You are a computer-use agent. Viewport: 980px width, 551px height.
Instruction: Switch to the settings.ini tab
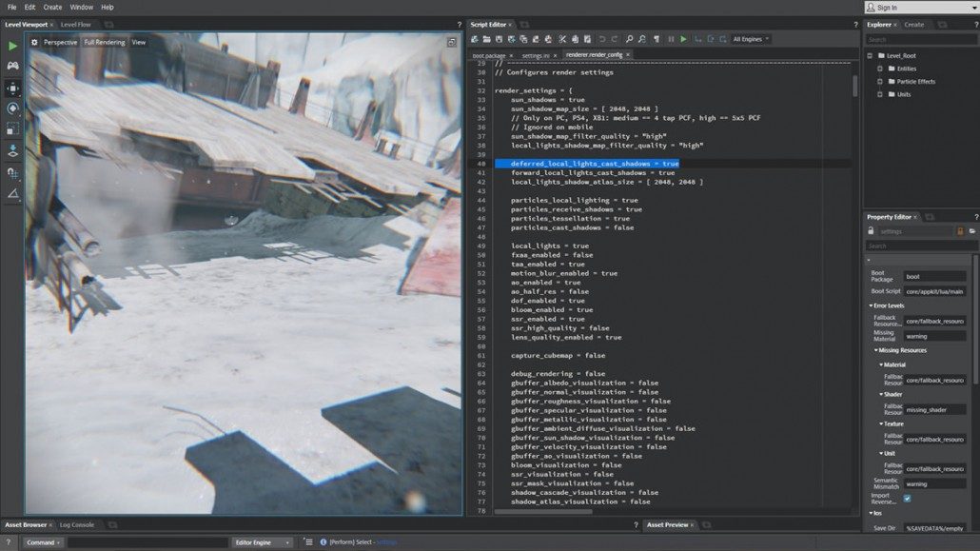535,55
